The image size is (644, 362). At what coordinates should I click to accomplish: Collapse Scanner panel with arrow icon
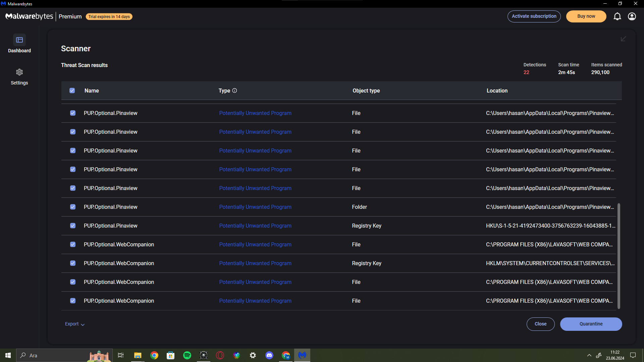tap(623, 39)
